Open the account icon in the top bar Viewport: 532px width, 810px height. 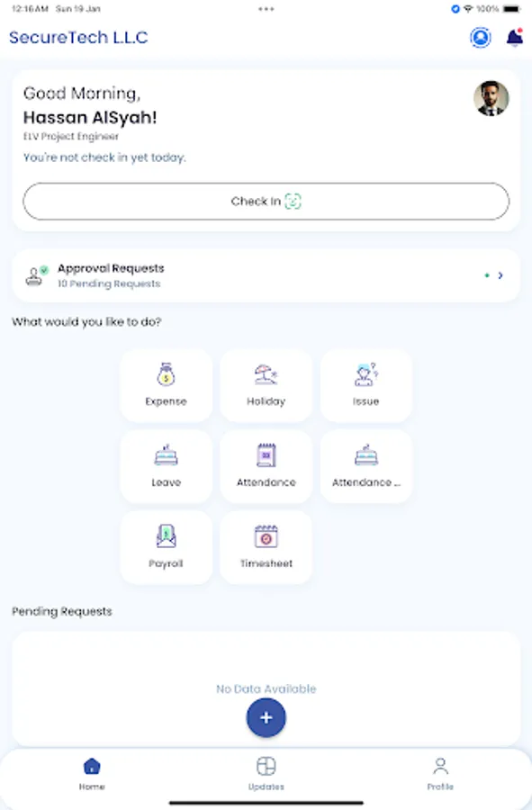click(480, 38)
